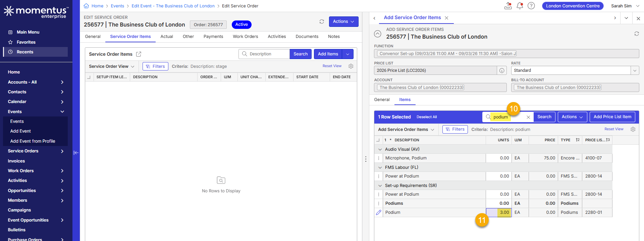
Task: Collapse the header with the circular up arrow
Action: pyautogui.click(x=378, y=34)
